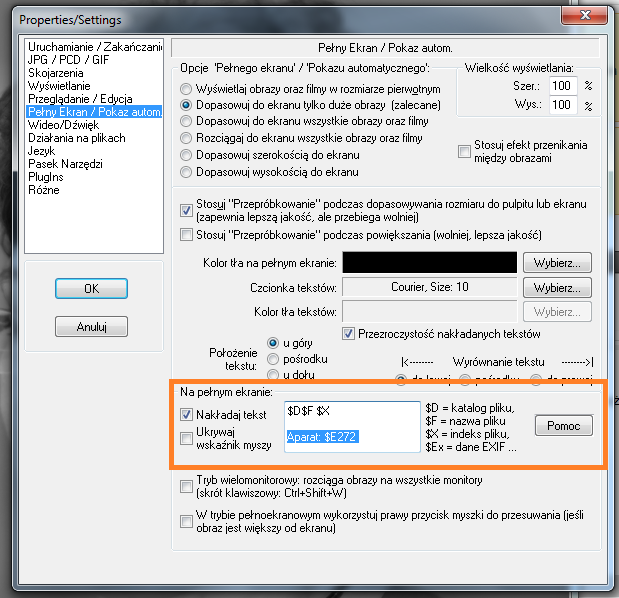Viewport: 619px width, 598px height.
Task: Switch to 'Przeglądanie / Edycja' category
Action: pyautogui.click(x=81, y=99)
